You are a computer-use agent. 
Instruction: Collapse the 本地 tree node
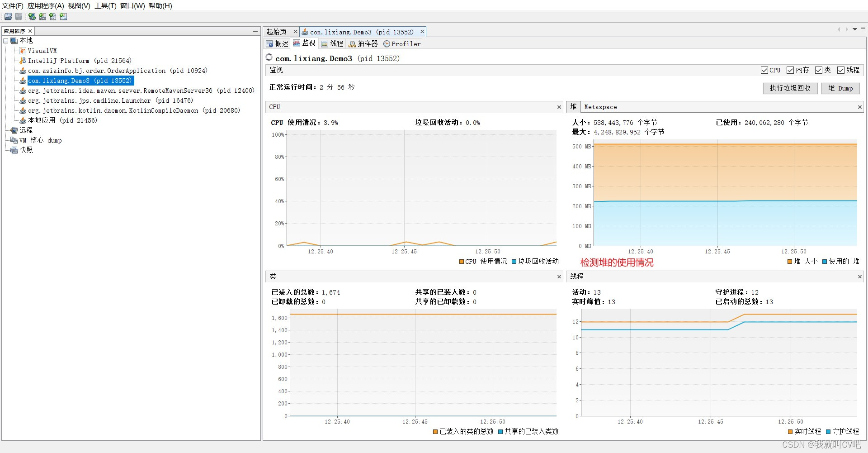click(x=6, y=41)
